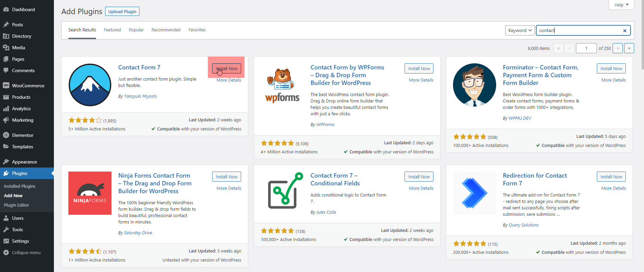
Task: Click the Users person icon
Action: (x=6, y=218)
